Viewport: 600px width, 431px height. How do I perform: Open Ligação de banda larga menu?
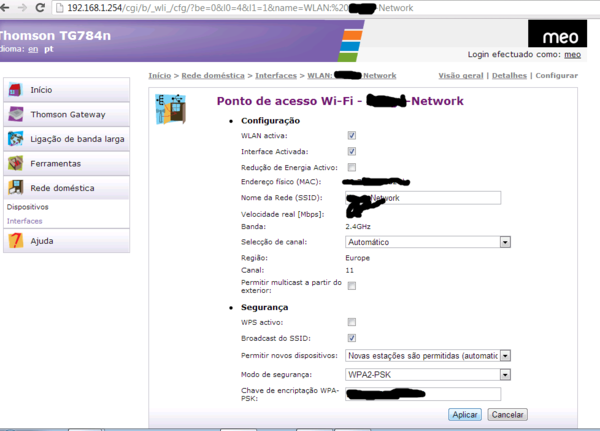[67, 139]
